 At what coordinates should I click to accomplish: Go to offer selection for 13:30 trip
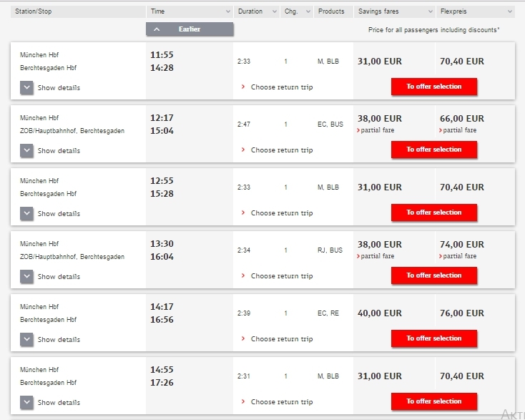tap(433, 275)
